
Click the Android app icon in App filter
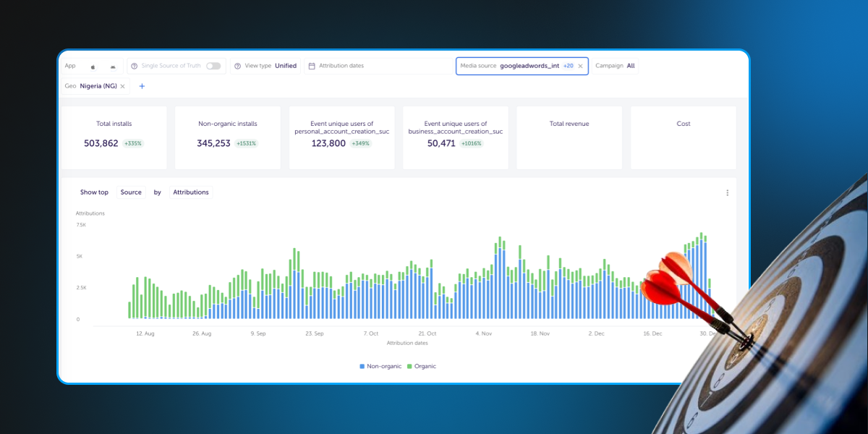113,67
